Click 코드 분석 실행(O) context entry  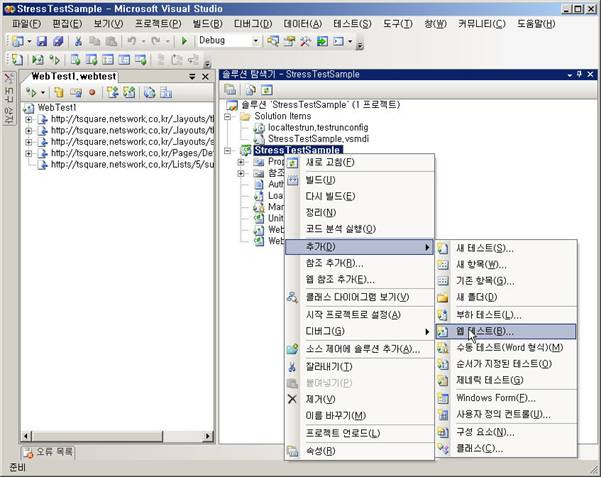coord(359,229)
